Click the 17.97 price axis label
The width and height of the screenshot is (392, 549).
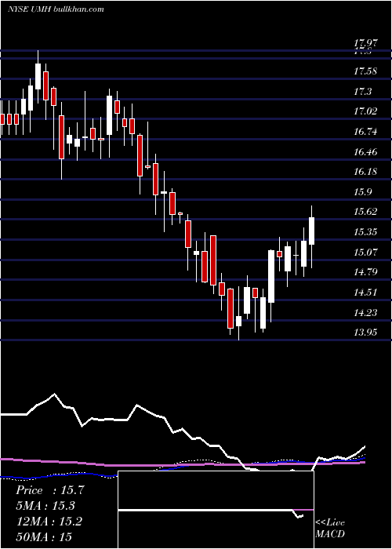365,43
